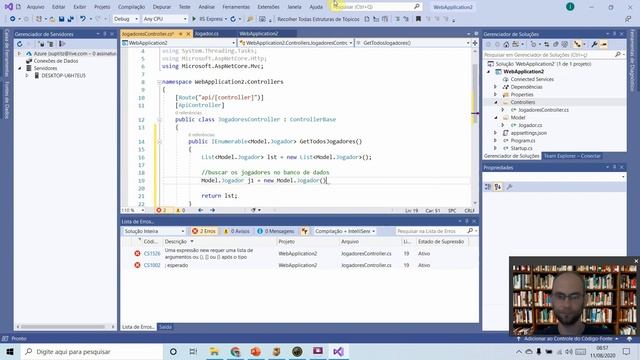
Task: Click the CS1002 error code link
Action: (x=152, y=265)
